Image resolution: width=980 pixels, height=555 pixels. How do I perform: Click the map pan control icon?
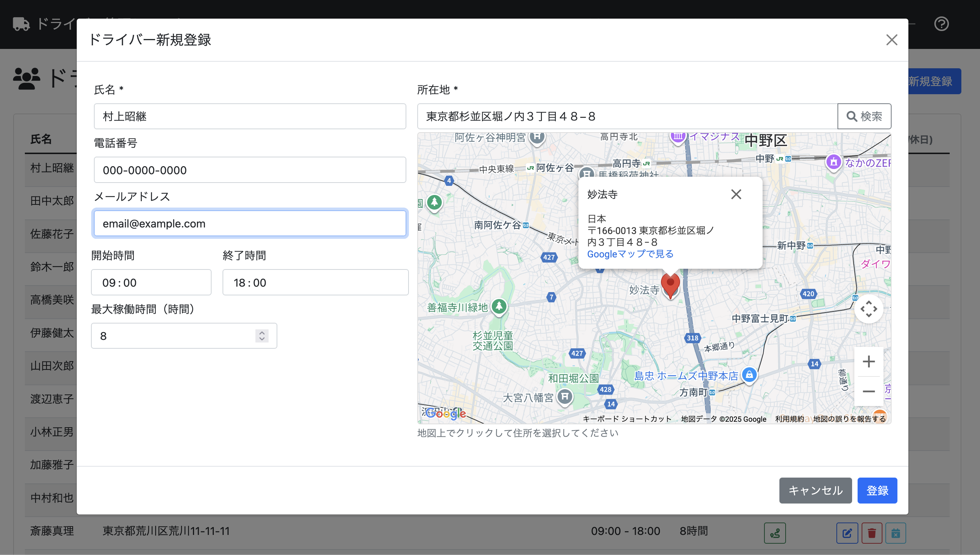[x=869, y=309]
